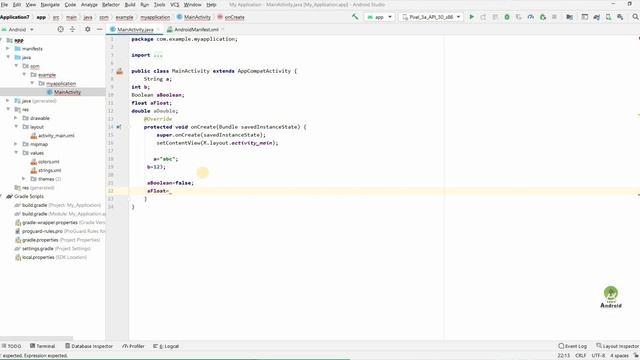The image size is (640, 360).
Task: Click the Debug app bug icon
Action: pyautogui.click(x=507, y=17)
